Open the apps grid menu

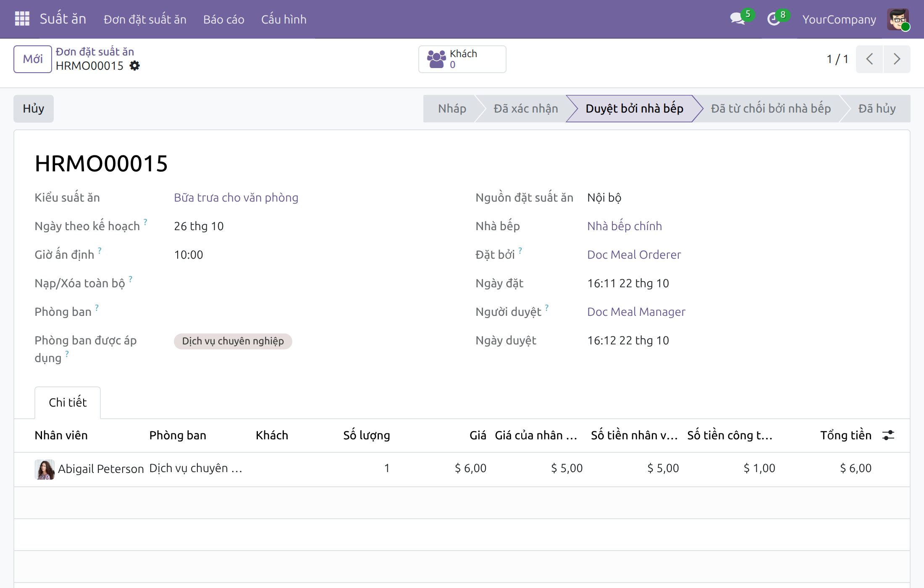[22, 19]
